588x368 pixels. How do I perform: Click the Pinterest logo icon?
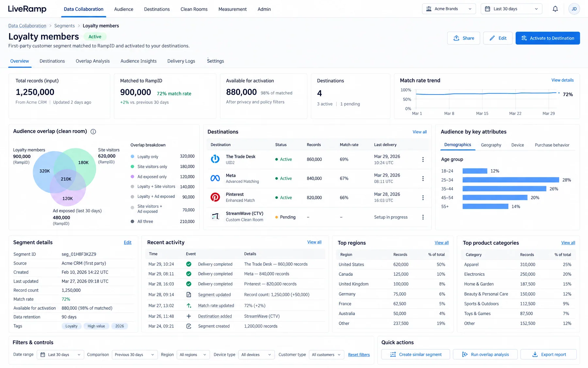[215, 197]
